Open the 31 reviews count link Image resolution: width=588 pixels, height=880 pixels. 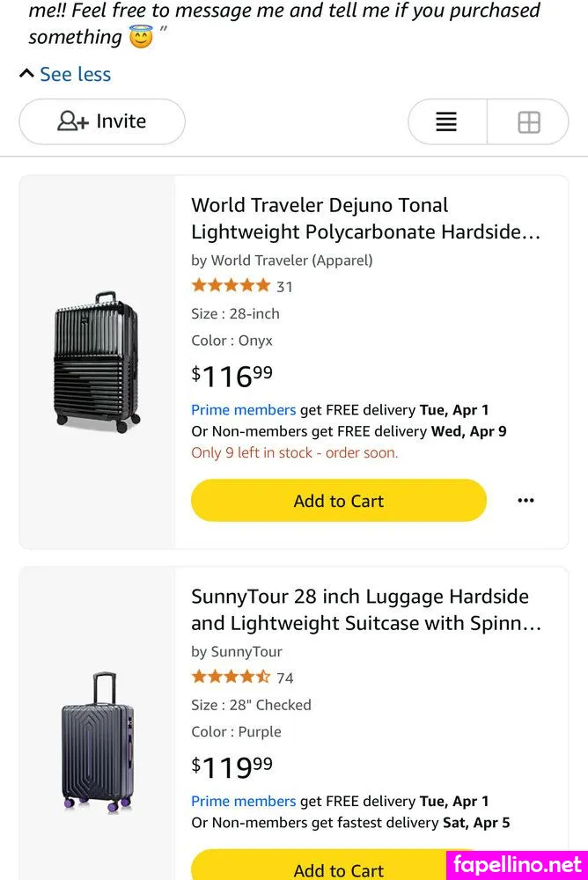(284, 286)
